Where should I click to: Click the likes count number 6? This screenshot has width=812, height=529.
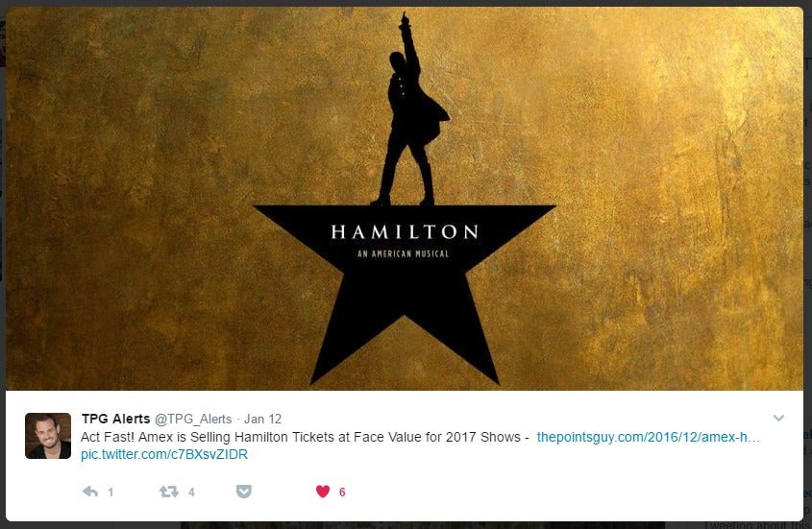(x=342, y=493)
